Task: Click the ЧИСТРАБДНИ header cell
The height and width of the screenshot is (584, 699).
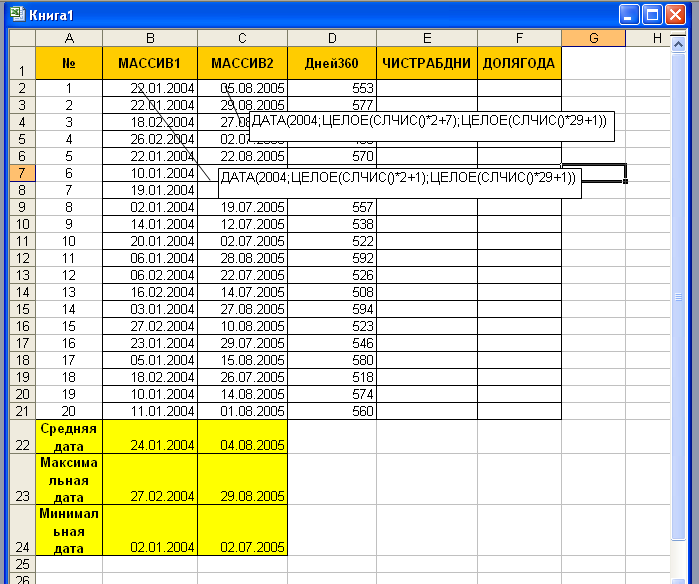Action: 427,63
